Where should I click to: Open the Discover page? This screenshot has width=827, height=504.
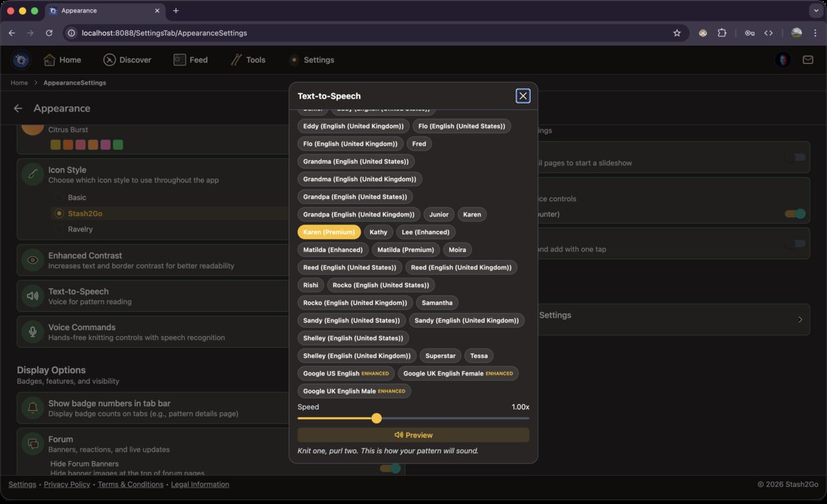[x=127, y=60]
